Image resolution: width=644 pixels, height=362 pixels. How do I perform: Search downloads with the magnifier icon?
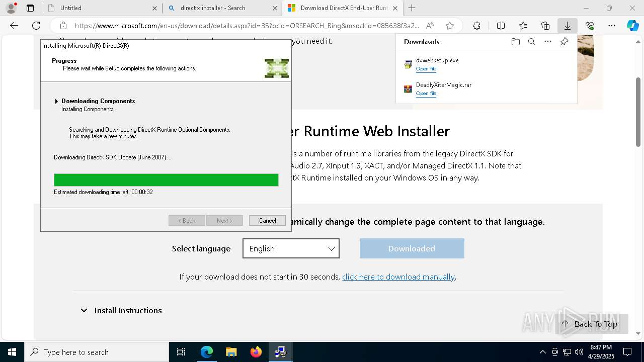click(531, 42)
